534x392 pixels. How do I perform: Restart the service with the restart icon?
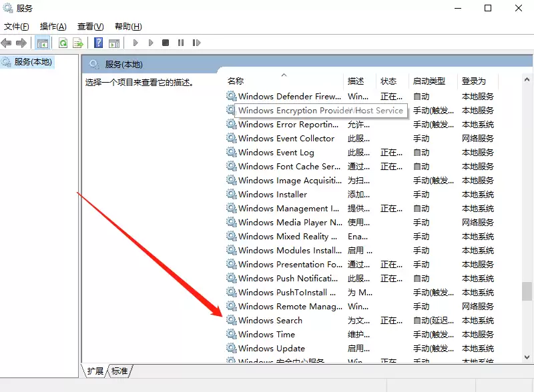[x=198, y=42]
